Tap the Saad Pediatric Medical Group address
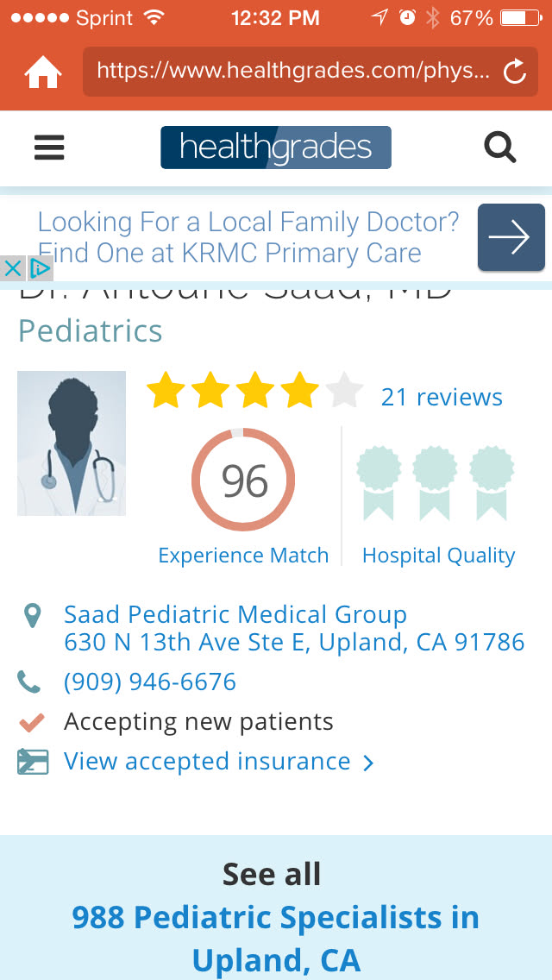 click(293, 629)
